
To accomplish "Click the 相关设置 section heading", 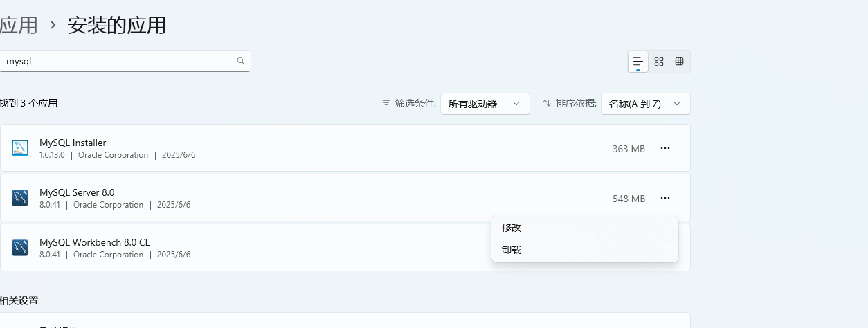I will pos(19,300).
